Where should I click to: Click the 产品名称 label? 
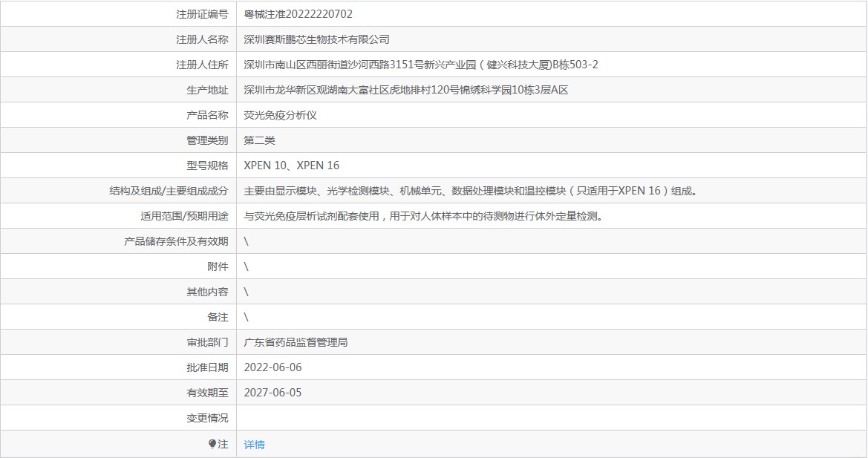pyautogui.click(x=207, y=115)
